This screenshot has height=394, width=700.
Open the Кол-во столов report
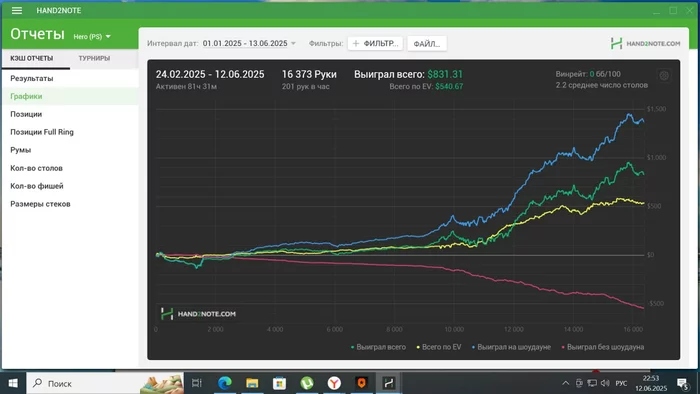click(x=70, y=168)
